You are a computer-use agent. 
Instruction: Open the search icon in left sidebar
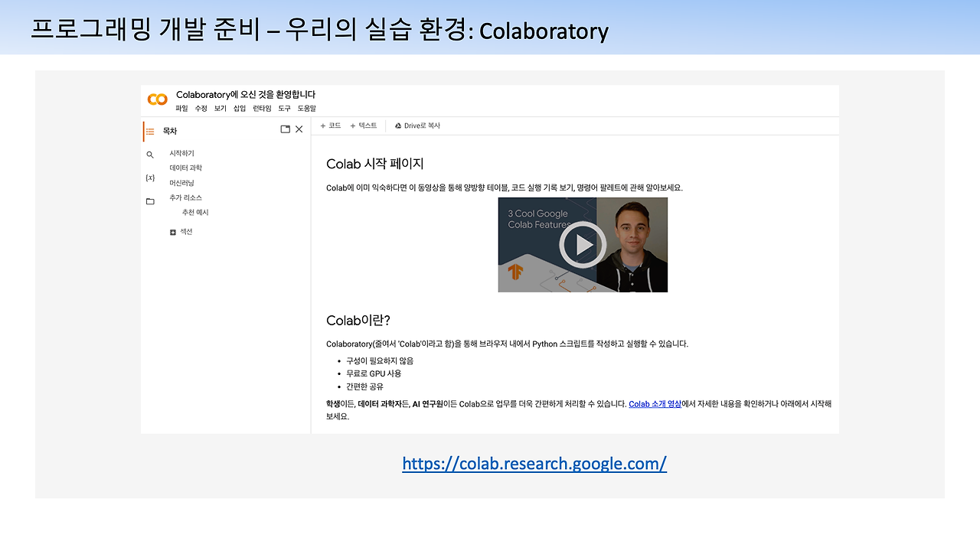150,155
